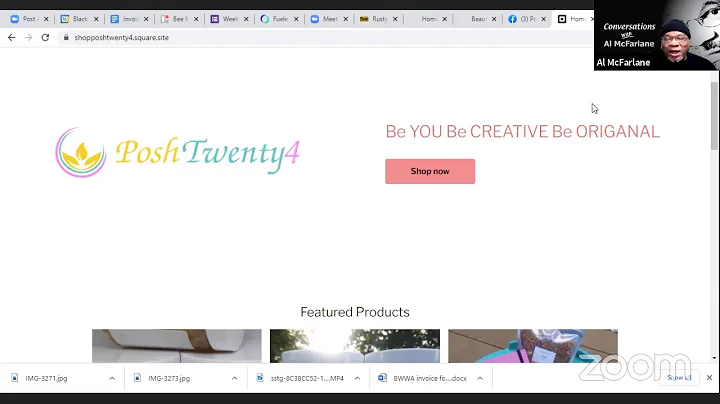Viewport: 720px width, 404px height.
Task: Click the Be YOU Be CREATIVE headline
Action: click(x=523, y=132)
